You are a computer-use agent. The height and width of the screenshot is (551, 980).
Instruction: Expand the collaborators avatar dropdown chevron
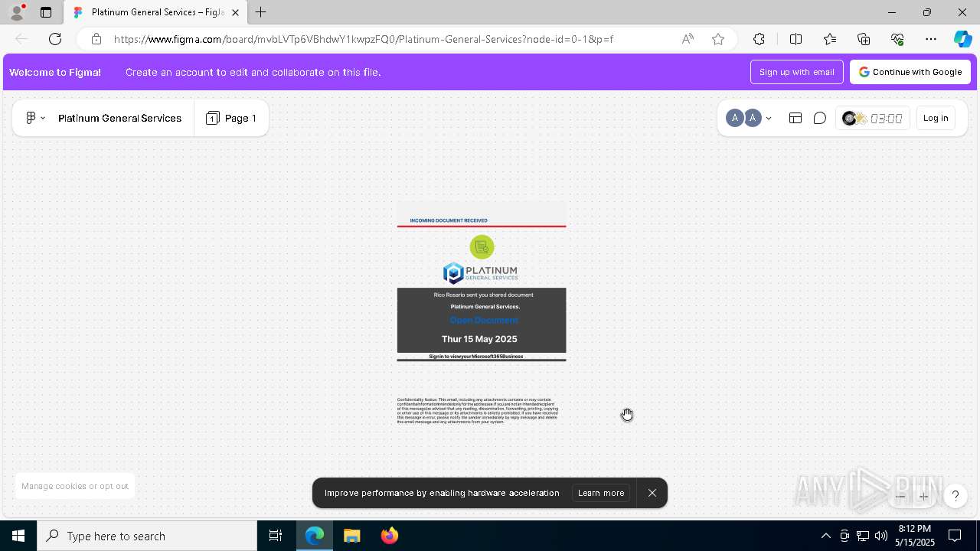[769, 118]
